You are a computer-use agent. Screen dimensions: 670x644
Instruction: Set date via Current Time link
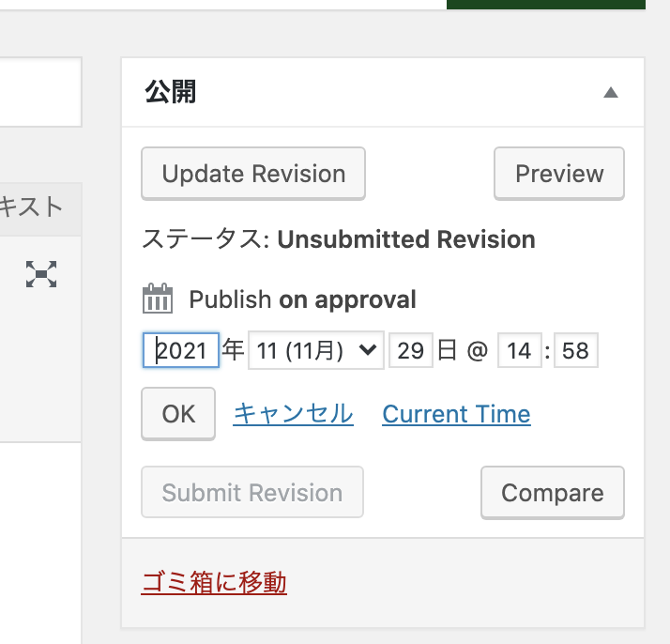[456, 414]
